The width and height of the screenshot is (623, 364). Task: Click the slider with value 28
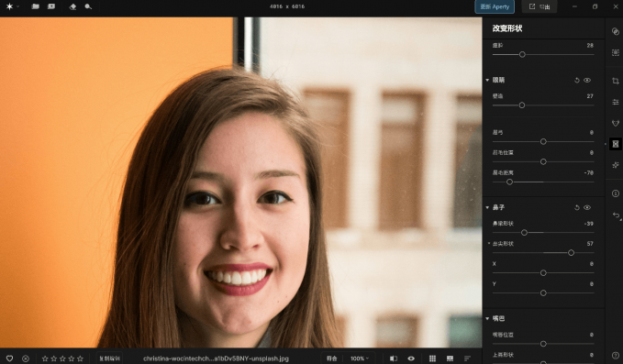coord(543,54)
